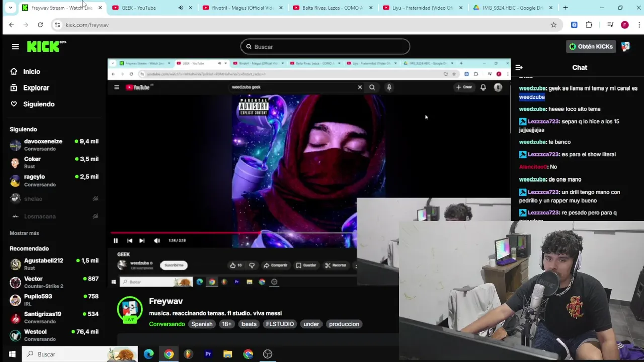This screenshot has height=362, width=644.
Task: Like the GEEK video thumbs up
Action: coord(235,265)
